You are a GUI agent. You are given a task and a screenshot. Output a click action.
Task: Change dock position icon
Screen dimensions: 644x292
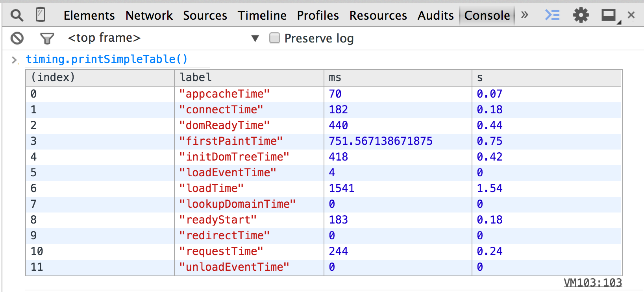[609, 15]
